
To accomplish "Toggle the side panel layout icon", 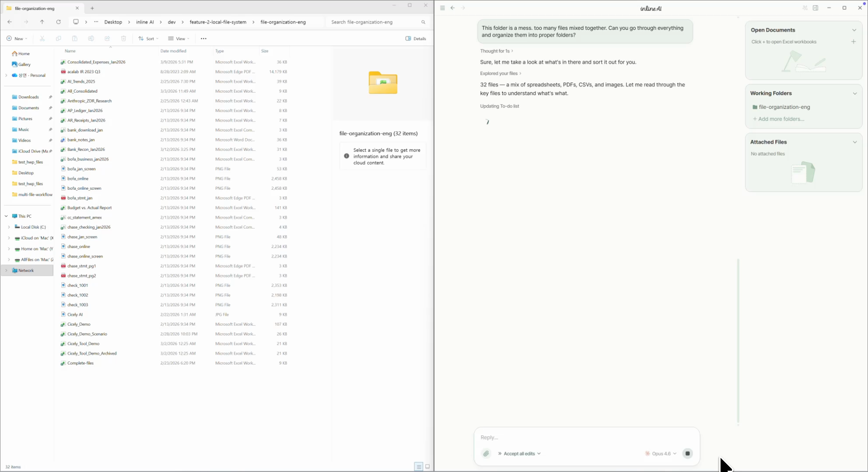I will point(815,8).
